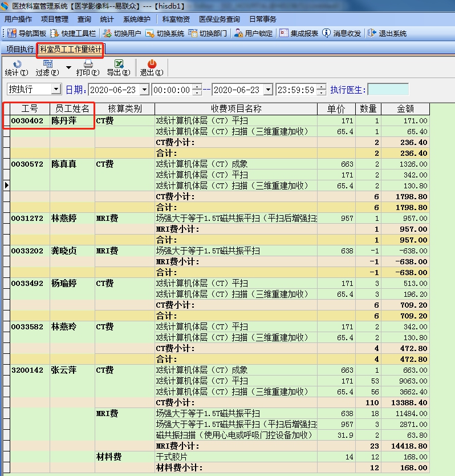Click the 数量 column header

[368, 108]
